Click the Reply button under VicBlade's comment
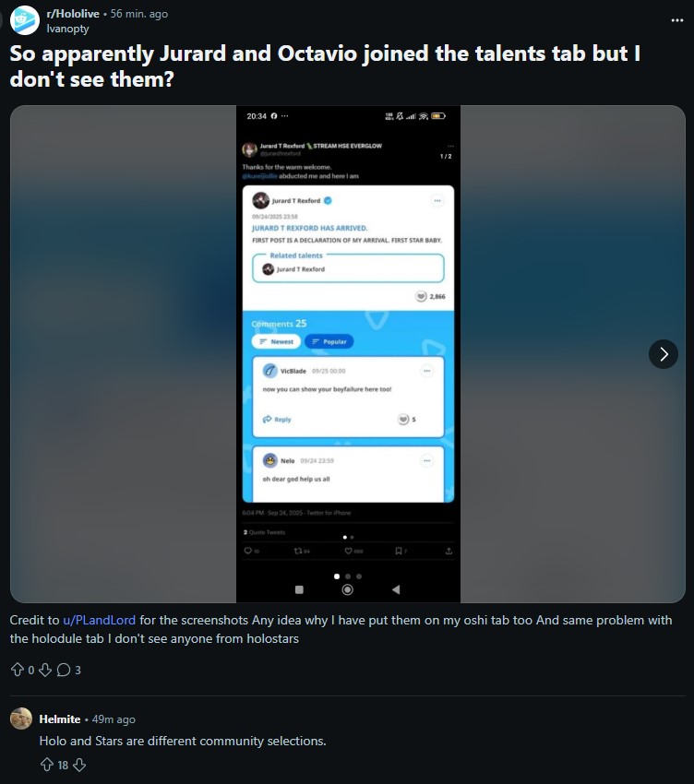This screenshot has width=694, height=784. click(x=277, y=419)
